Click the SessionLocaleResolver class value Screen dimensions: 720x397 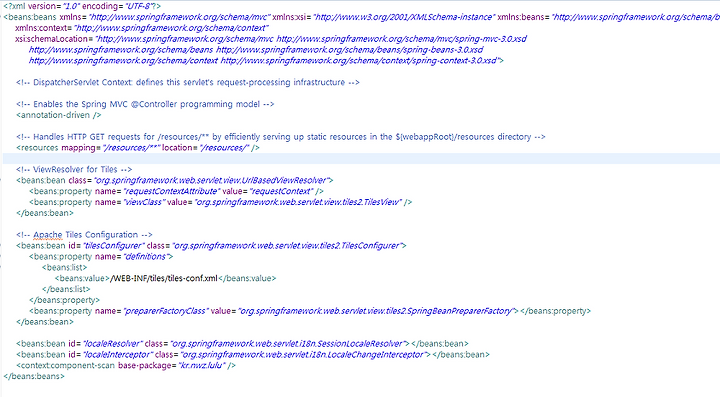coord(288,344)
